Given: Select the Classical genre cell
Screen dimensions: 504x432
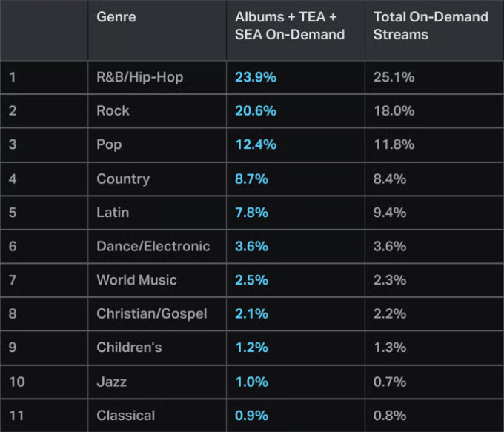Looking at the screenshot, I should [126, 416].
